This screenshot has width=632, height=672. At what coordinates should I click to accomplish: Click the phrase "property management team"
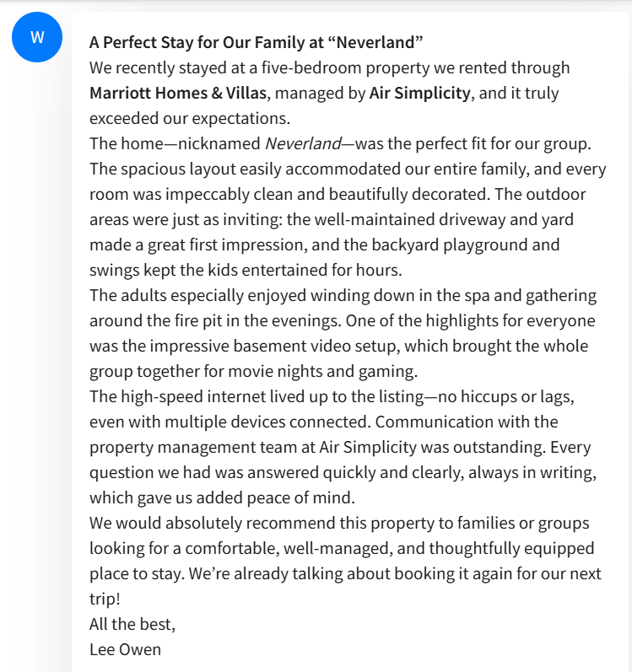click(x=186, y=447)
